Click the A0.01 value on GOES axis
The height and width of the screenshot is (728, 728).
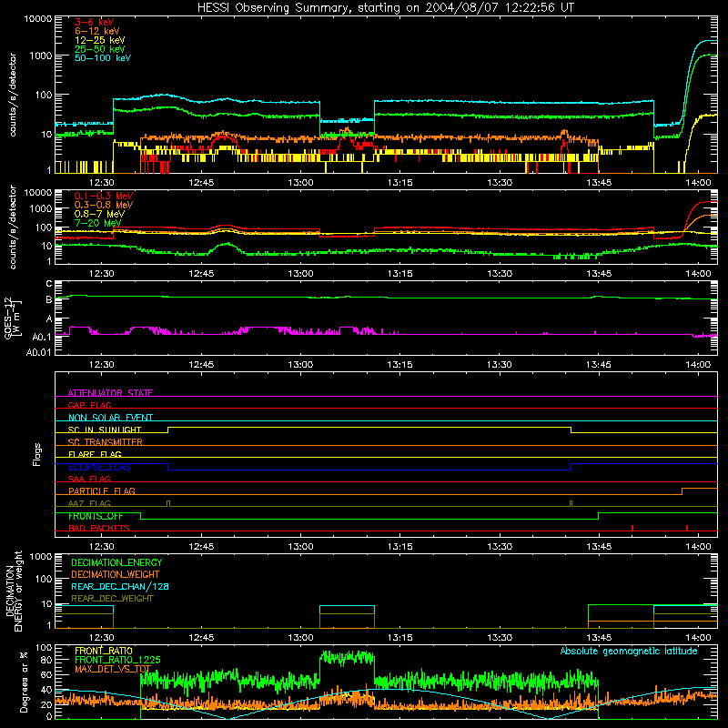[x=38, y=353]
